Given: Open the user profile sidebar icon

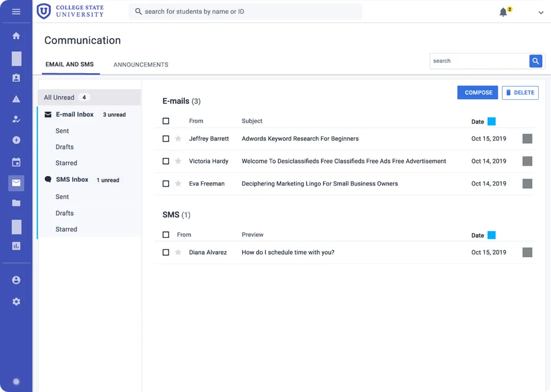Looking at the screenshot, I should [x=16, y=280].
